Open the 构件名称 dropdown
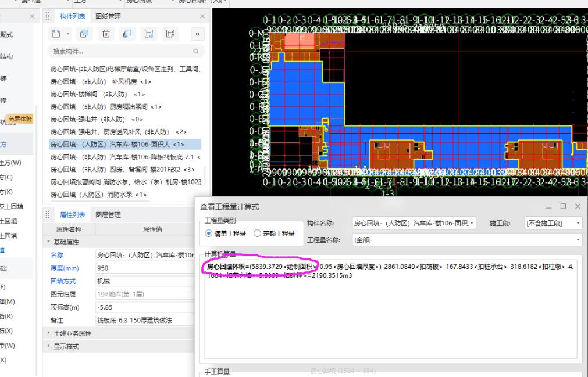The width and height of the screenshot is (588, 377). point(414,223)
